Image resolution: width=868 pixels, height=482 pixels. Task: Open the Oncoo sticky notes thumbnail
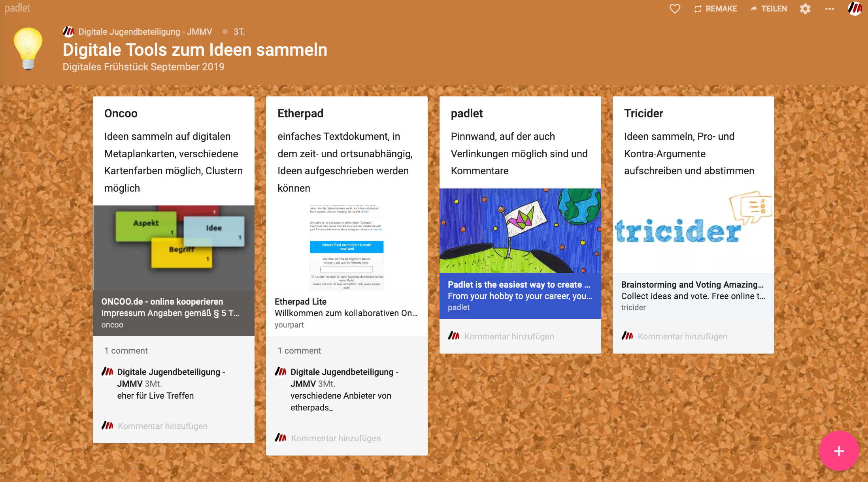(174, 248)
